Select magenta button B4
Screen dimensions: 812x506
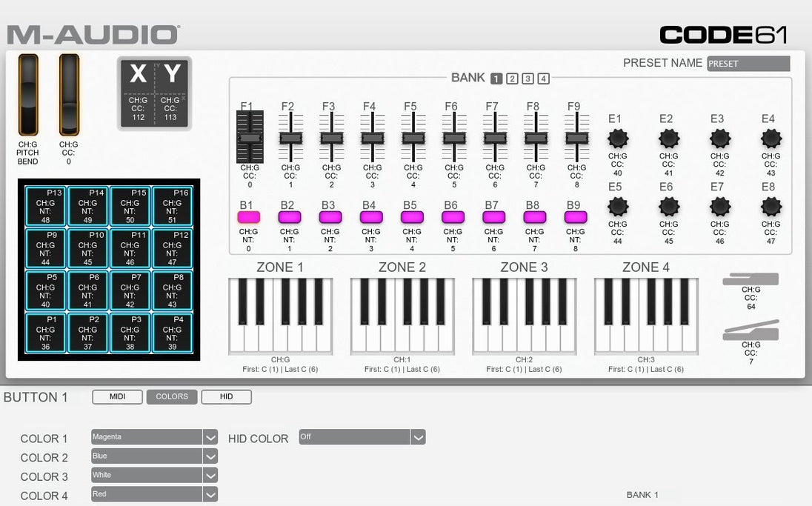click(x=371, y=217)
